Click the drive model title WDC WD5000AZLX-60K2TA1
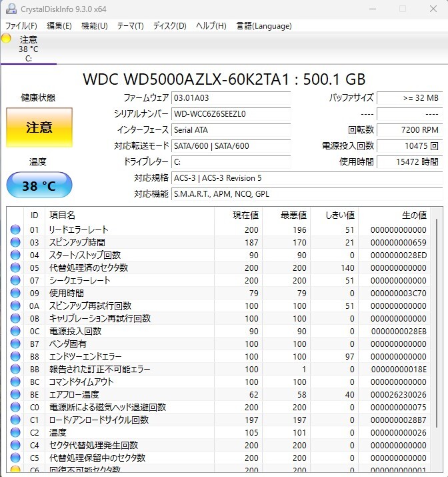 point(186,79)
